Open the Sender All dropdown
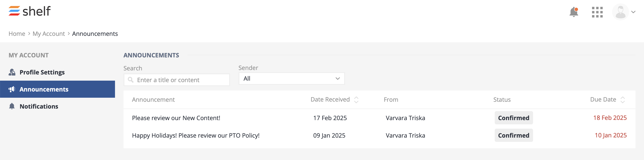 coord(292,79)
